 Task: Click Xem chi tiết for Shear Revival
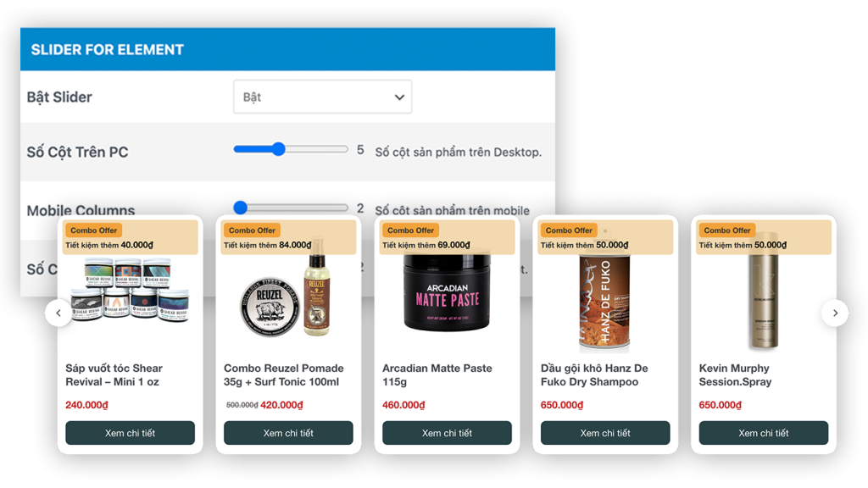point(130,433)
